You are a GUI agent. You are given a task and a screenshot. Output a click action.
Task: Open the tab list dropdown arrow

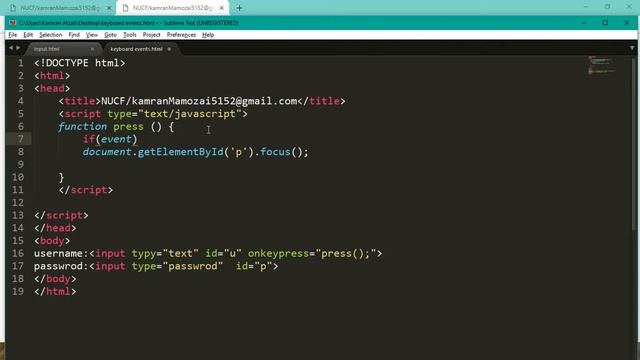click(x=632, y=48)
